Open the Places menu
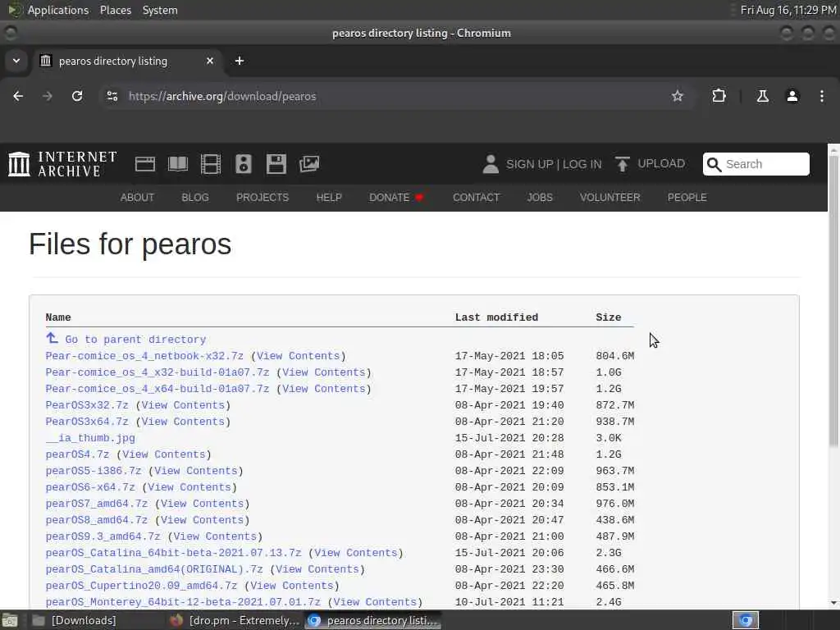840x630 pixels. [116, 10]
